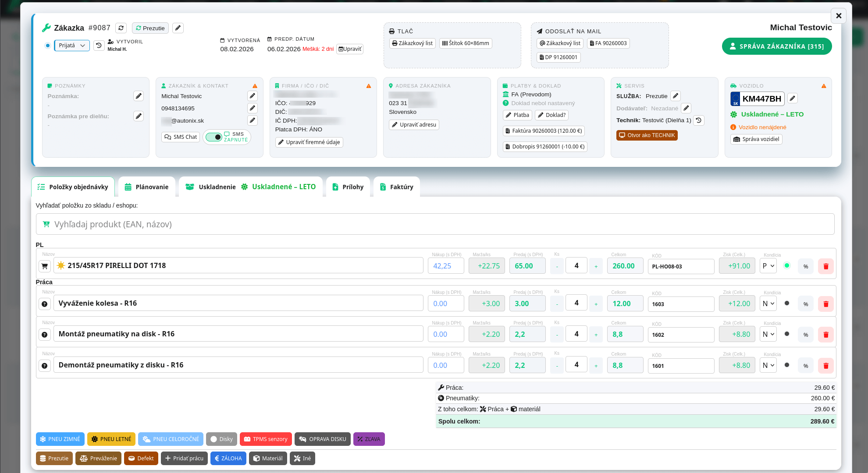Click technician history icon next to Testovič
This screenshot has height=473, width=868.
[x=699, y=120]
